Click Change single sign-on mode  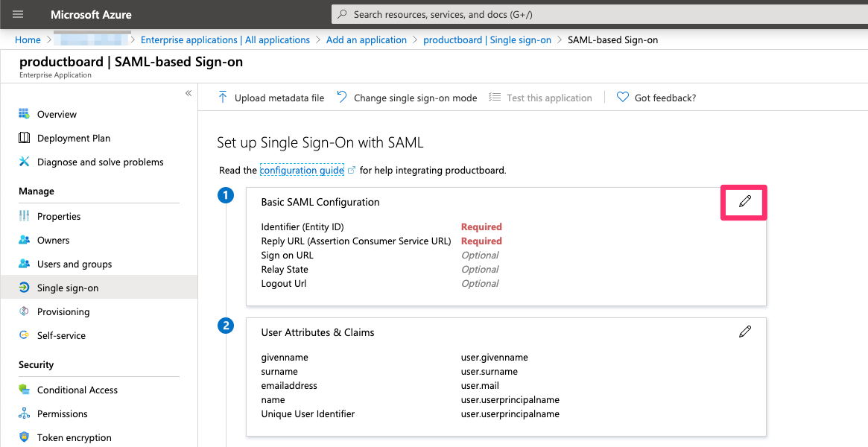coord(407,98)
